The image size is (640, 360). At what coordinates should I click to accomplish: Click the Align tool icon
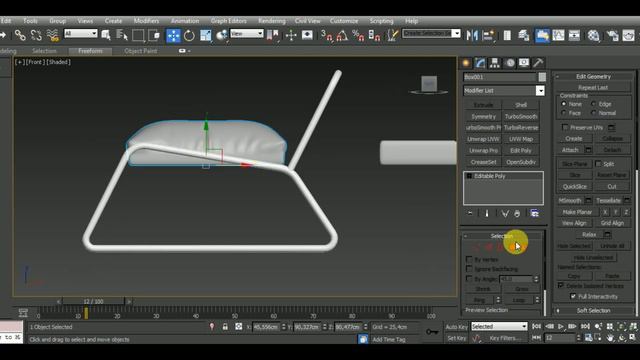[x=488, y=36]
